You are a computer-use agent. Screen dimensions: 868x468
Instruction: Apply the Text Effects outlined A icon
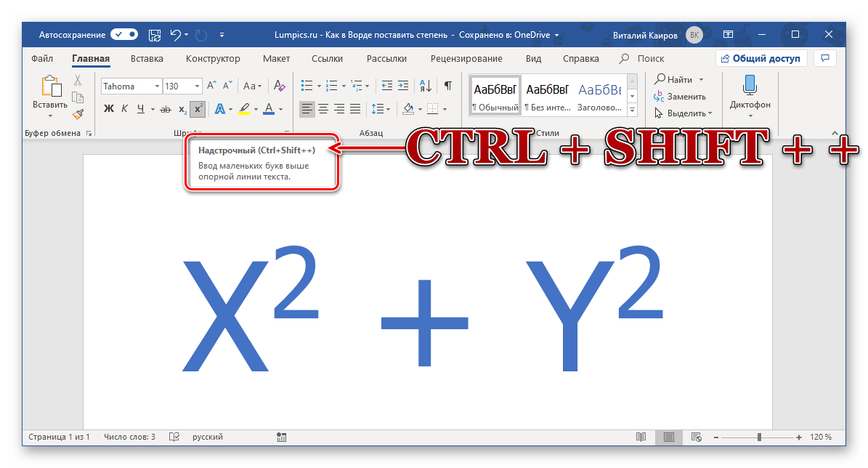220,109
